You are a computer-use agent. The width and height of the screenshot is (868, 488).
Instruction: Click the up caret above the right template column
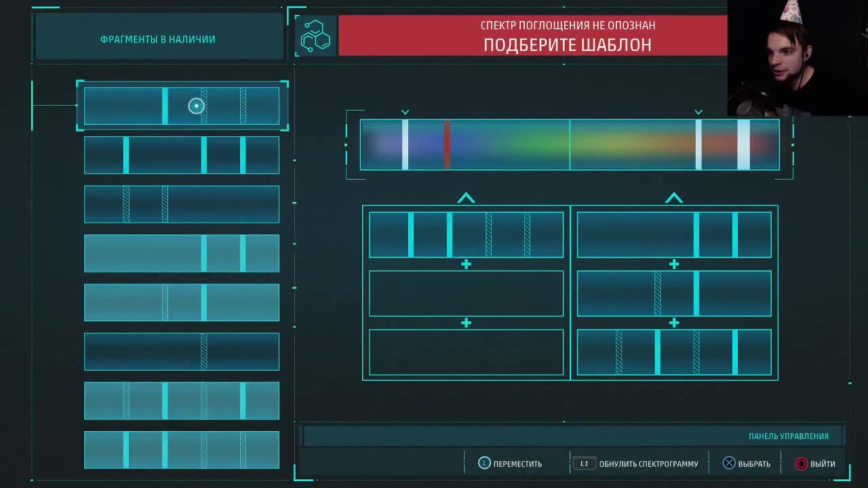click(673, 198)
